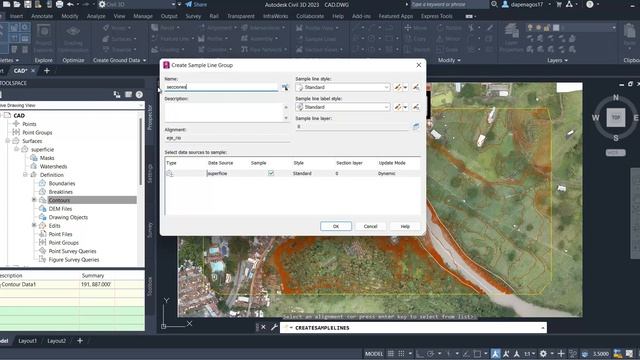
Task: Expand the Contours node in Prospector tree
Action: 34,200
